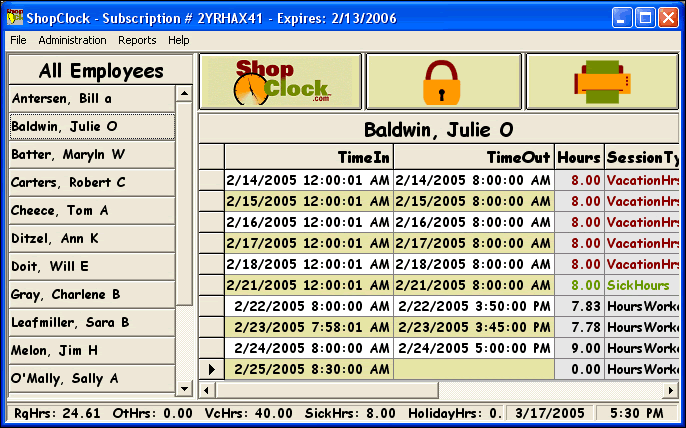Click the TimeIn column header
This screenshot has height=428, width=686.
(x=309, y=157)
